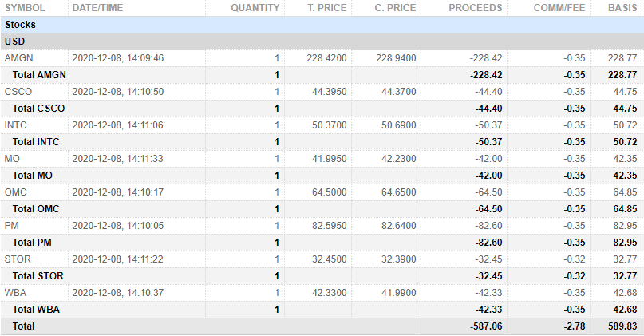Select the Total AMGN label
The width and height of the screenshot is (644, 336).
[39, 75]
